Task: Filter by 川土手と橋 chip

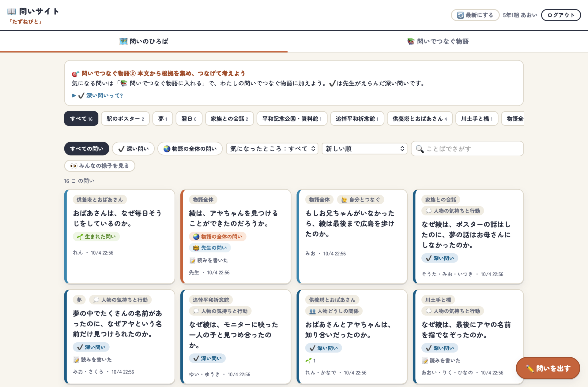Action: 477,119
